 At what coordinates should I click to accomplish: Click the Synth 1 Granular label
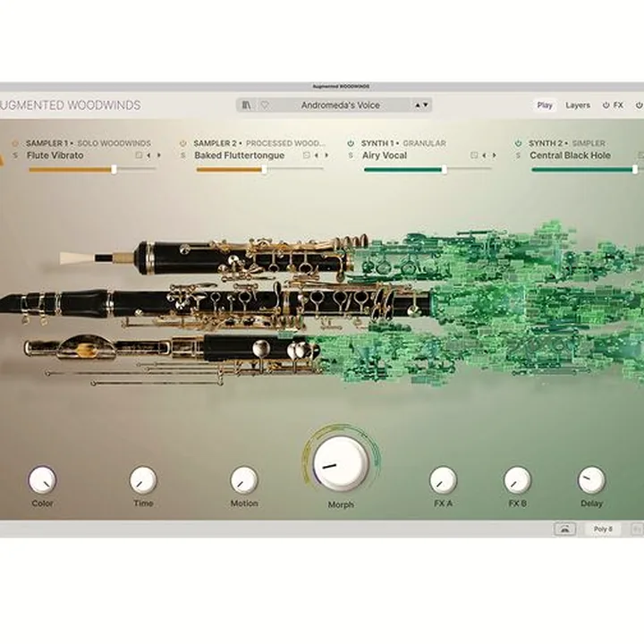(x=403, y=143)
